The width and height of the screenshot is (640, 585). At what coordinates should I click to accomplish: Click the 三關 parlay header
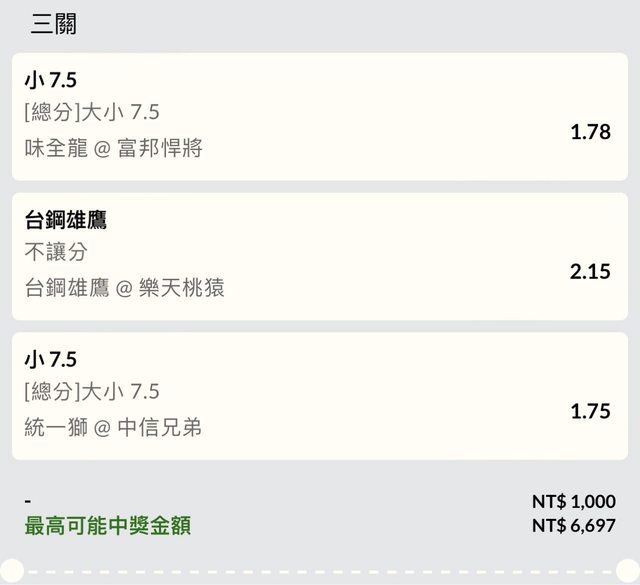pyautogui.click(x=53, y=24)
